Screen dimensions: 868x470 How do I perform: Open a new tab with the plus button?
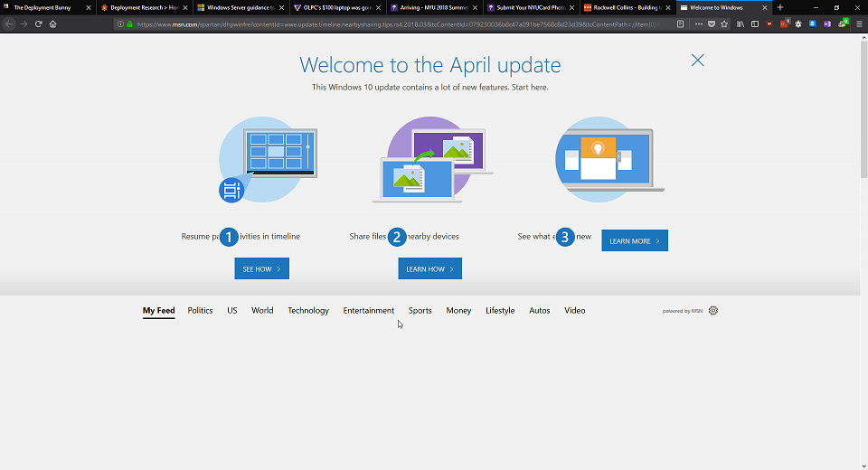pos(780,7)
